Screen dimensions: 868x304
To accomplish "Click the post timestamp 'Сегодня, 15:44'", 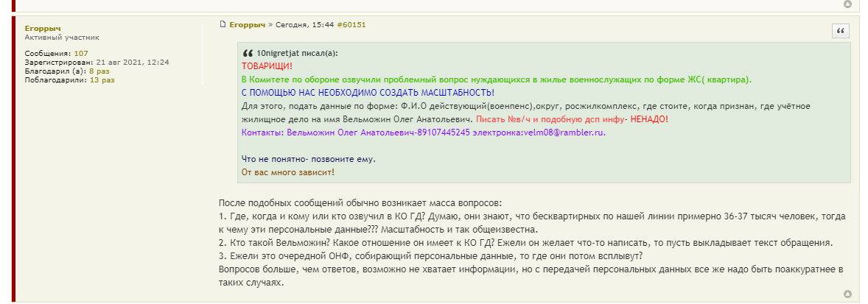I will (304, 24).
